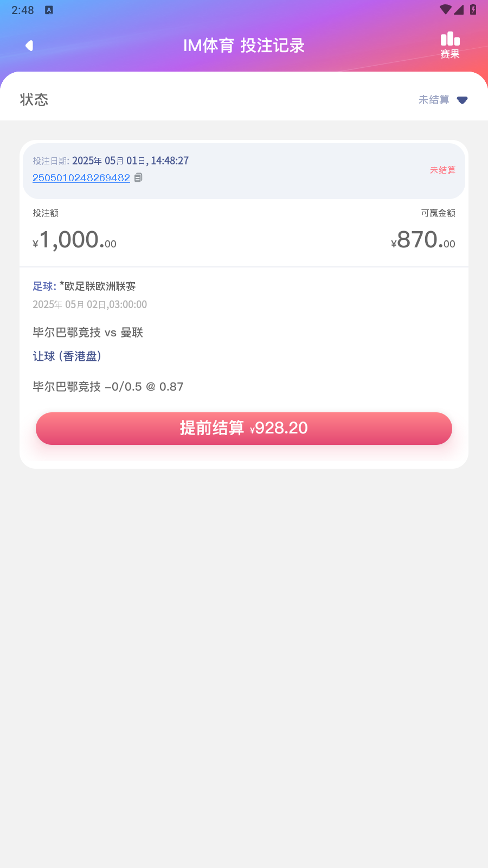Screen dimensions: 488x868
Task: Tap the 足球 欧足联欧洲联赛 league title
Action: point(84,286)
